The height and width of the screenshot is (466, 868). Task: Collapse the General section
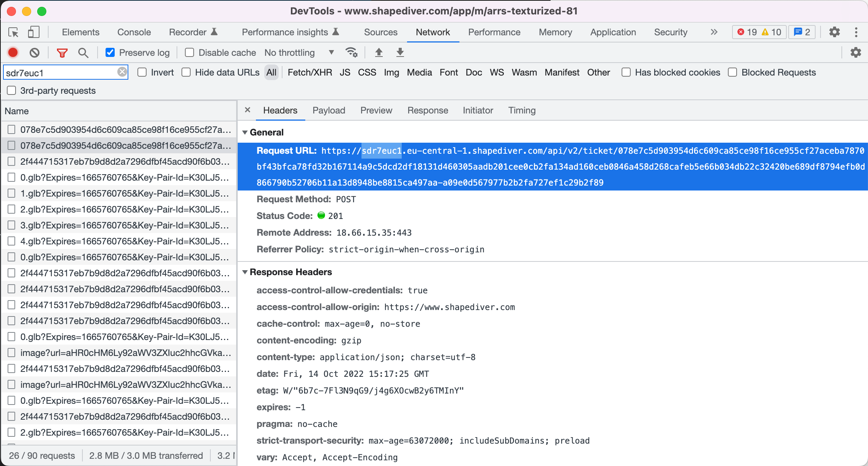tap(245, 132)
